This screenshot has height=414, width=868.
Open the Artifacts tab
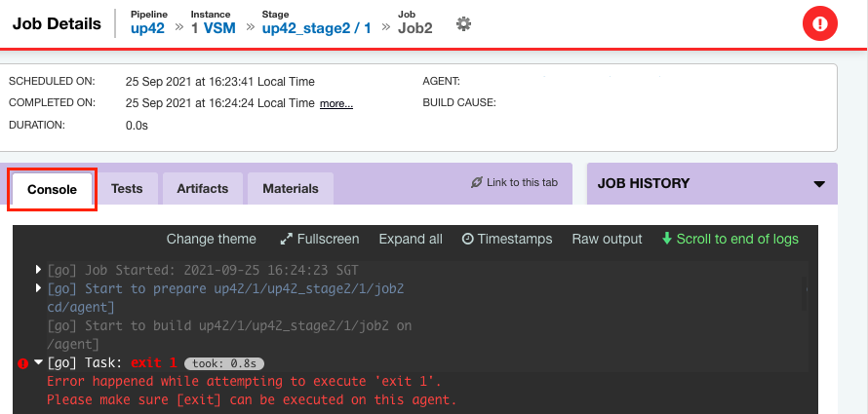point(203,188)
